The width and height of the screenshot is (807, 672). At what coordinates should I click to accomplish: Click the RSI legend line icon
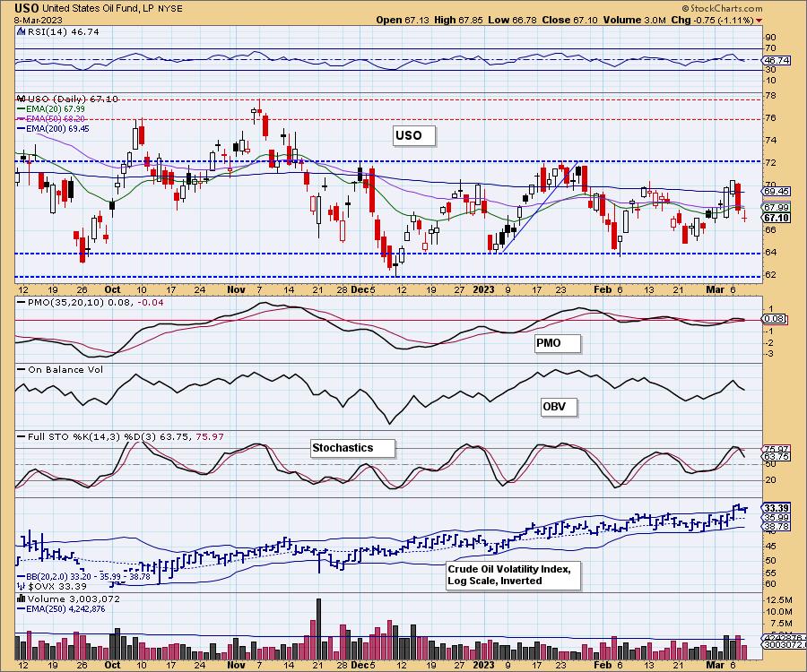[22, 31]
